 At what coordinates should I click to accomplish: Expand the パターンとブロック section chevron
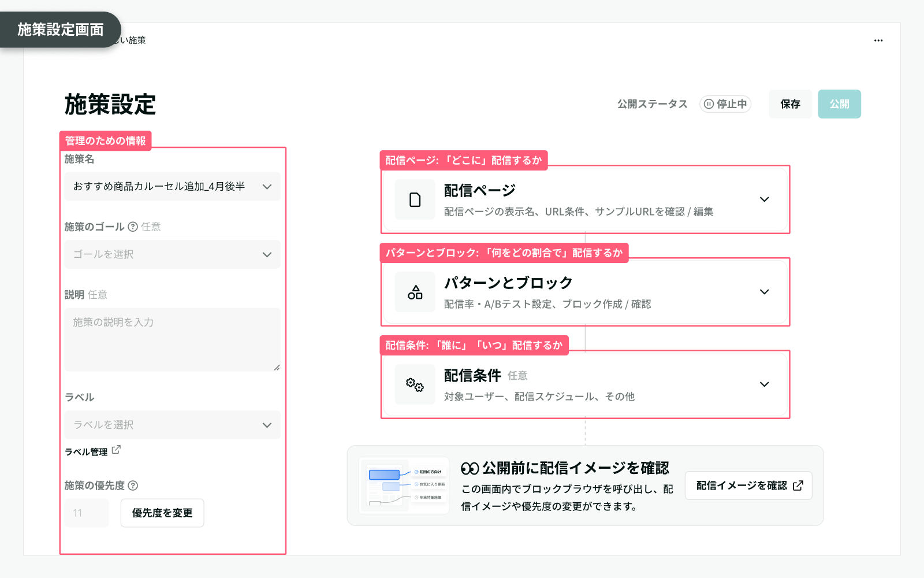(764, 292)
